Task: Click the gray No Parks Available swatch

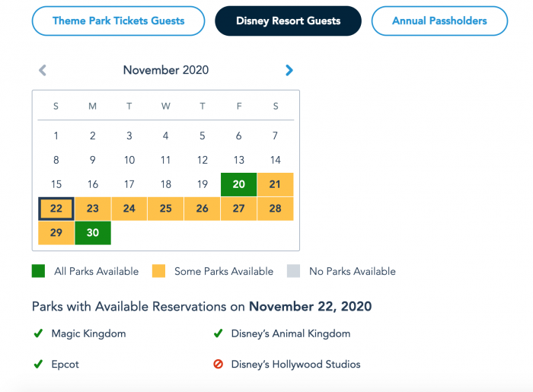Action: coord(293,271)
